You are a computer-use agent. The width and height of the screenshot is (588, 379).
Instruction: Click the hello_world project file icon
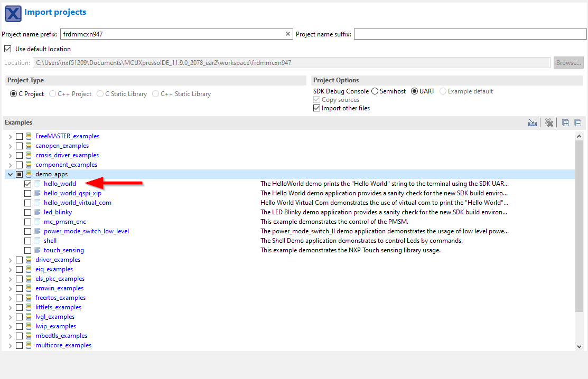coord(38,184)
